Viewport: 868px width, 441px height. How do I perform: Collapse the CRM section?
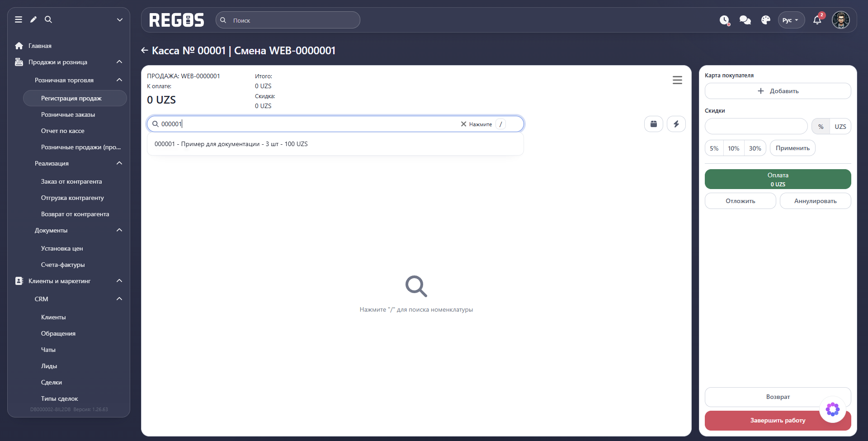coord(119,299)
